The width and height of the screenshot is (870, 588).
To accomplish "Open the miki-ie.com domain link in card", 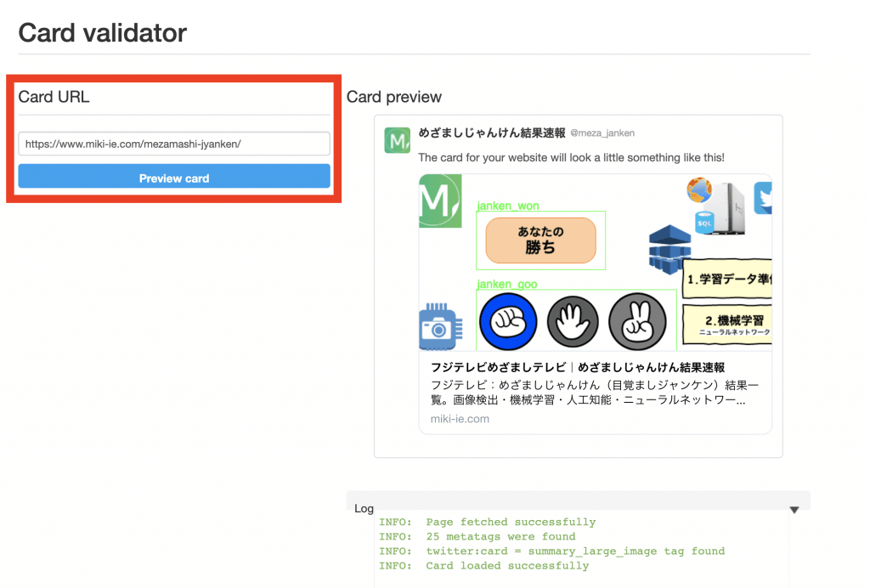I will tap(460, 419).
